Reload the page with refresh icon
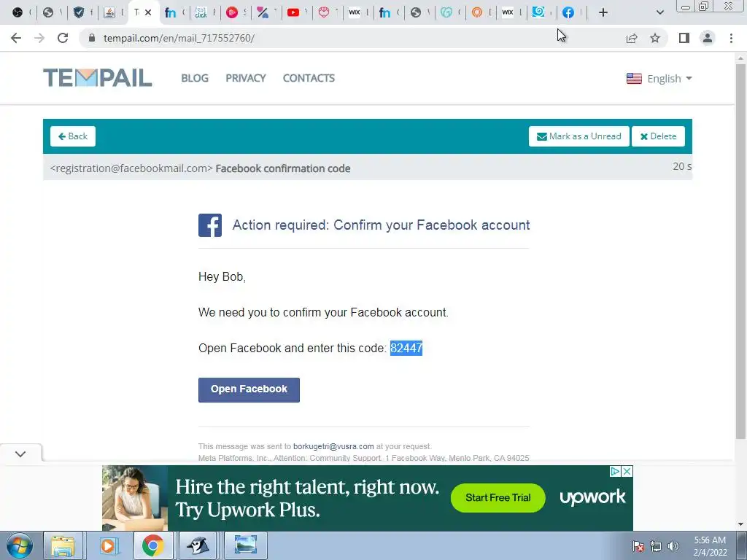The width and height of the screenshot is (747, 560). coord(63,38)
